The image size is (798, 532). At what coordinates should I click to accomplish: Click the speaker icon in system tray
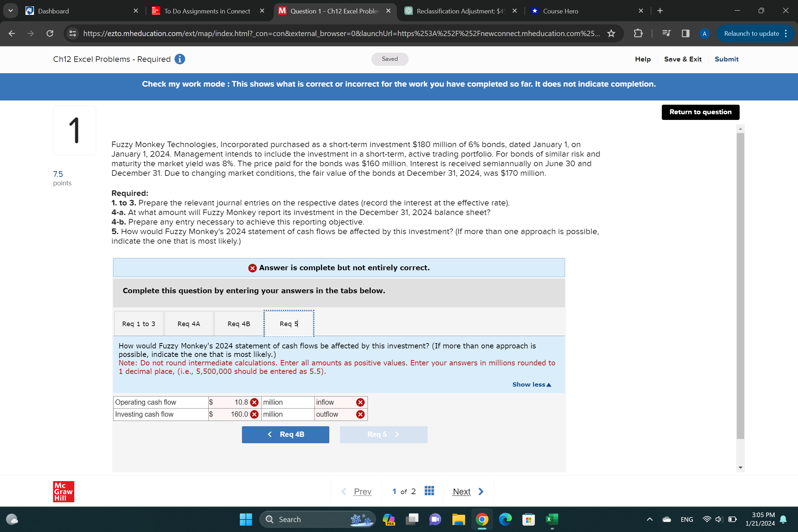[x=719, y=519]
